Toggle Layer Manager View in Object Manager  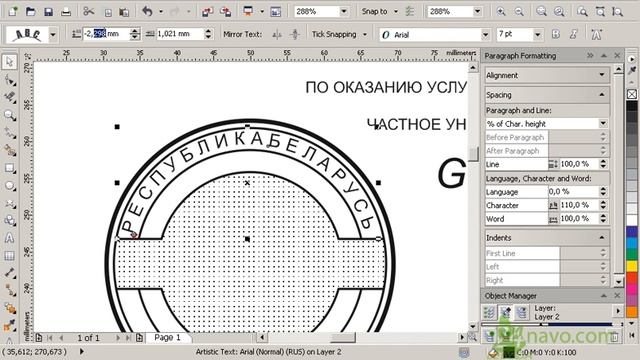522,312
